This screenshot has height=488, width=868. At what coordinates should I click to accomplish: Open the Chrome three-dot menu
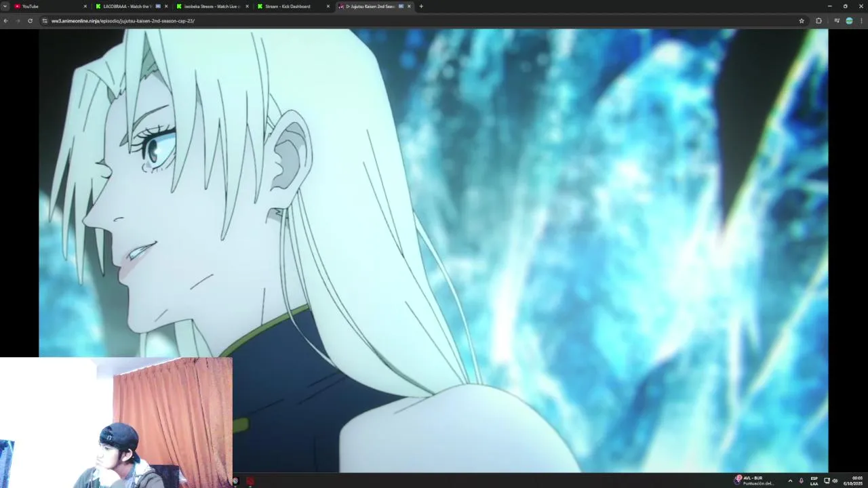[862, 20]
